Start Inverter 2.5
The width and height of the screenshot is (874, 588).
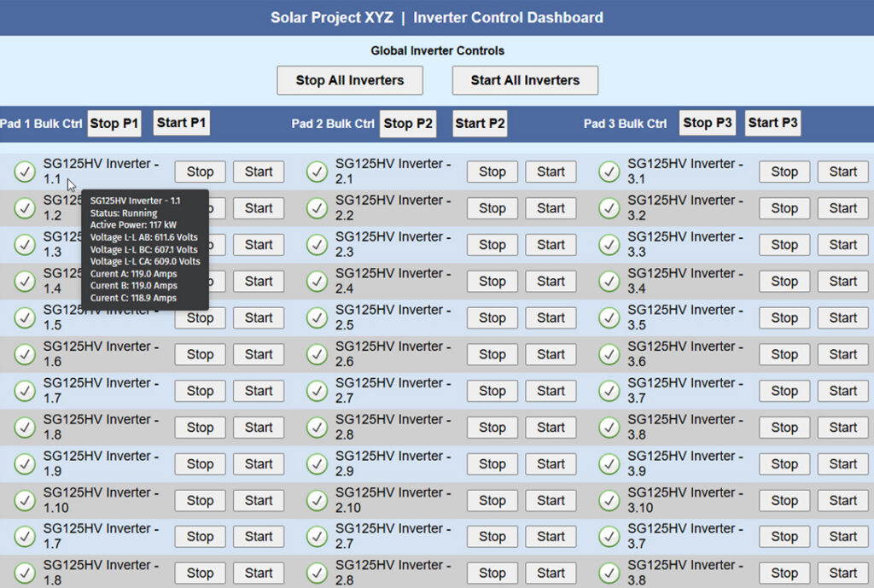pyautogui.click(x=551, y=317)
